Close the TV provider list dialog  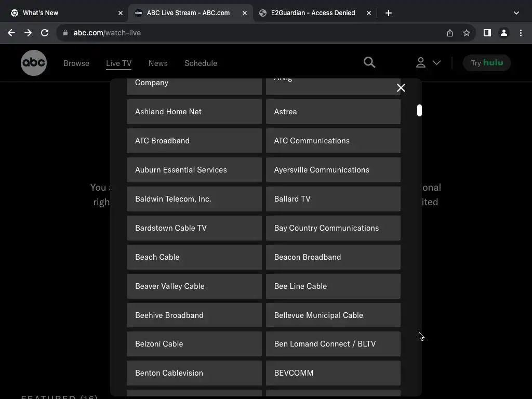pyautogui.click(x=401, y=88)
